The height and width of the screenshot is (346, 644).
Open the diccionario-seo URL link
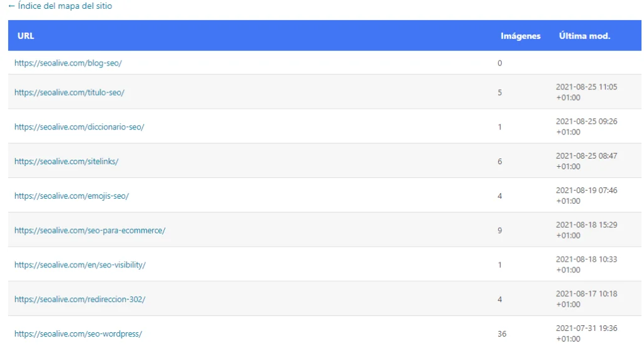point(79,127)
